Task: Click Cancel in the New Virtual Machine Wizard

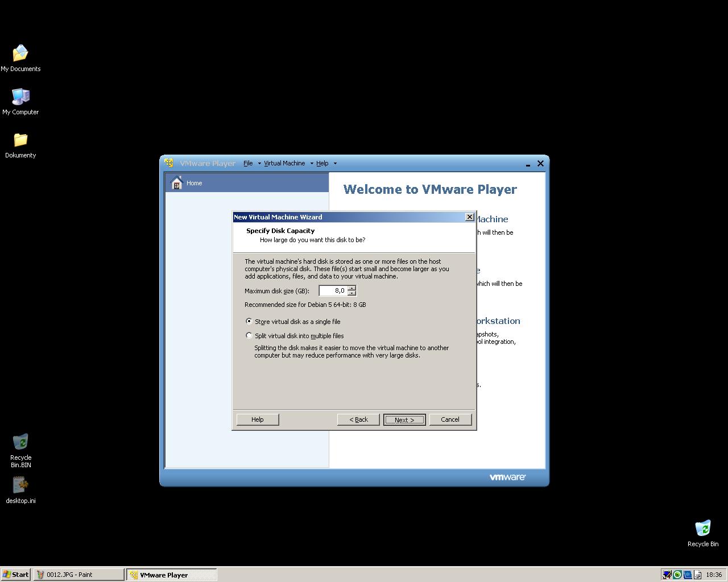Action: click(450, 419)
